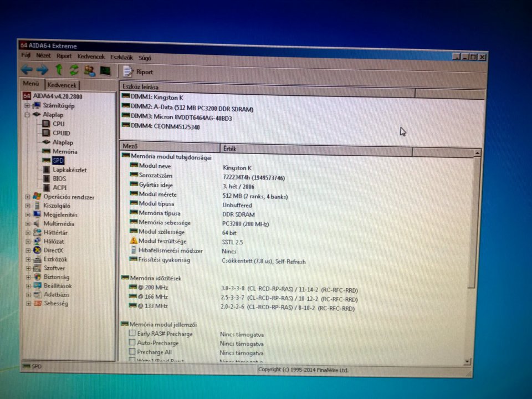Viewport: 532px width, 399px height.
Task: Open the Riport menu in the menu bar
Action: click(64, 56)
